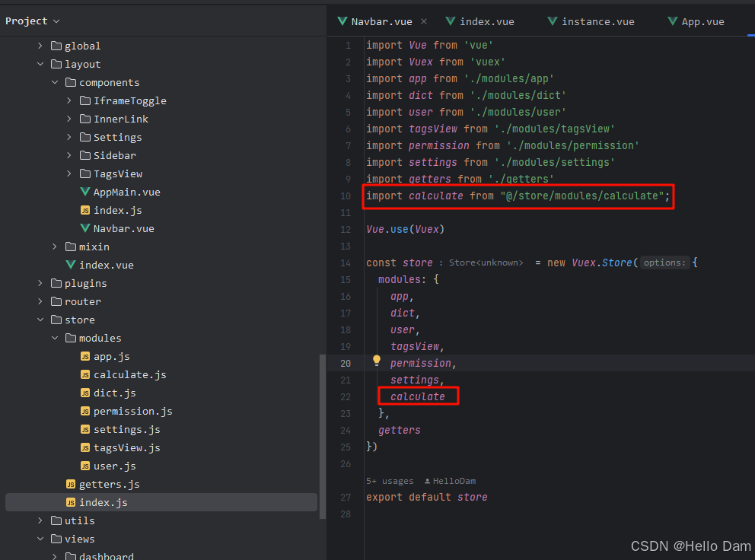
Task: Click the mixin folder icon
Action: click(x=71, y=247)
